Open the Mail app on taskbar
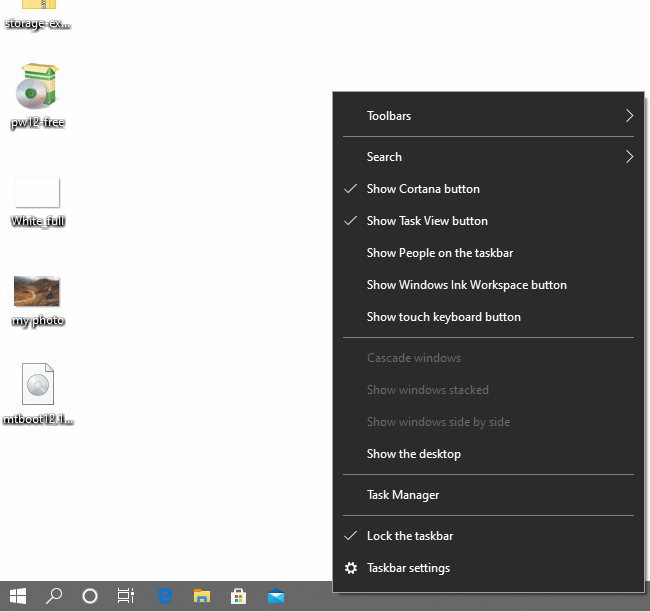650x612 pixels. click(275, 596)
